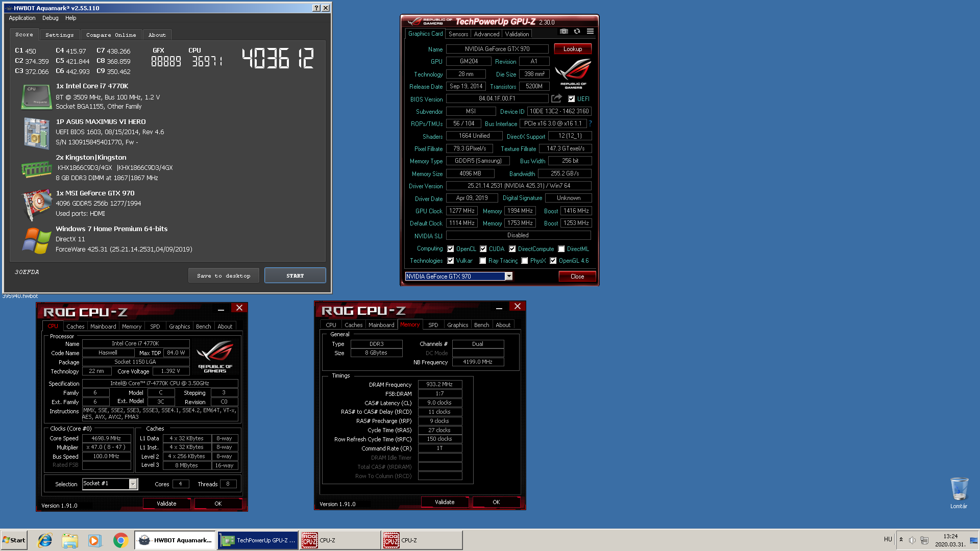Click DRAM Frequency field 933.2 MHz
Viewport: 980px width, 551px height.
[440, 384]
